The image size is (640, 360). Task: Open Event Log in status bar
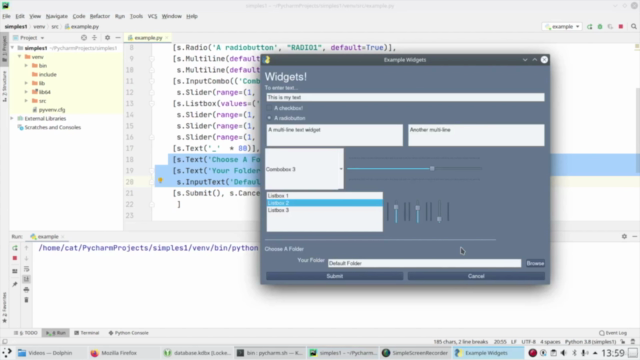click(x=613, y=333)
